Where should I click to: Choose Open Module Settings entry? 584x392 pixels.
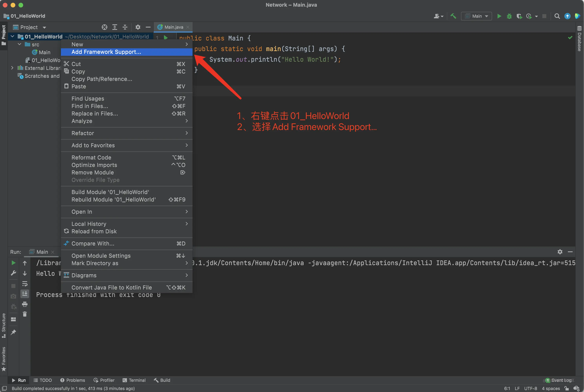(x=127, y=256)
